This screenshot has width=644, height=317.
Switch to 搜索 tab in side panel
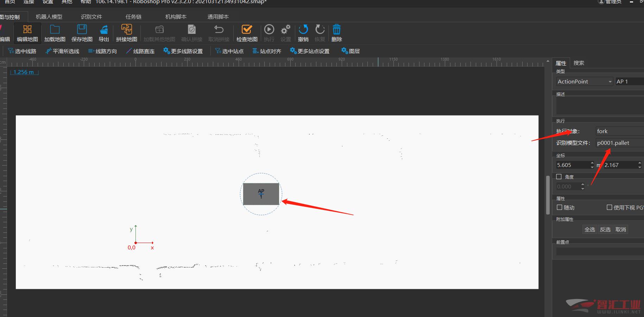click(579, 63)
